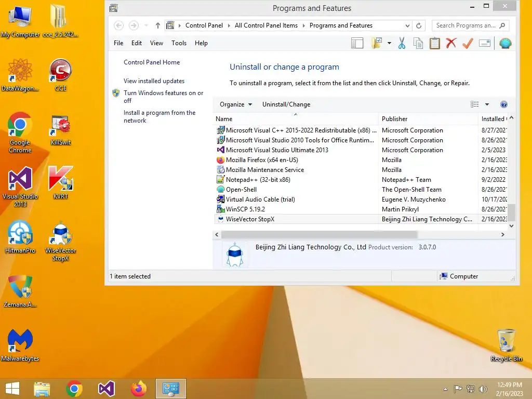Select the Mozilla Maintenance Service row
Viewport: 532px width, 399px height.
pyautogui.click(x=361, y=170)
